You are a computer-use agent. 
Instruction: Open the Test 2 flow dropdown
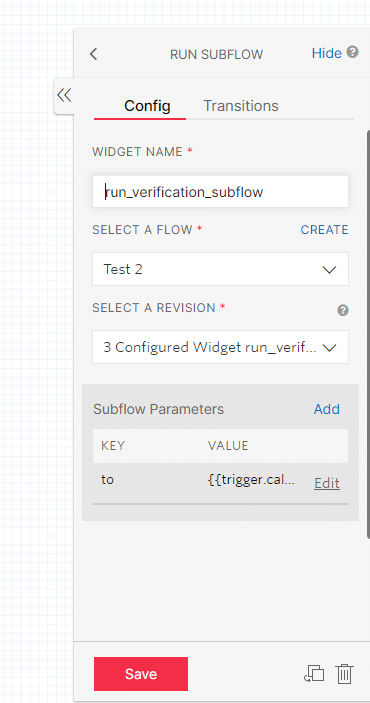(220, 269)
